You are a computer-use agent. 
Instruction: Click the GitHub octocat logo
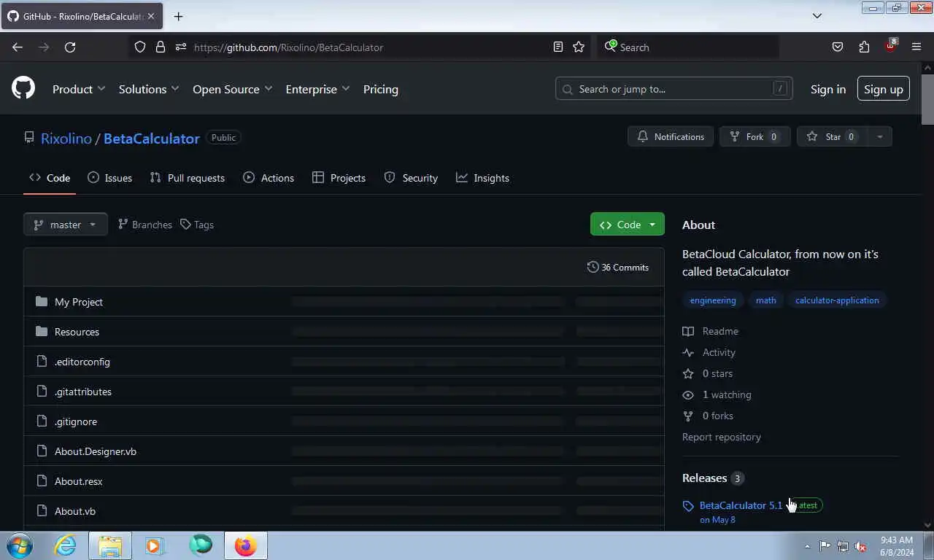pos(23,88)
